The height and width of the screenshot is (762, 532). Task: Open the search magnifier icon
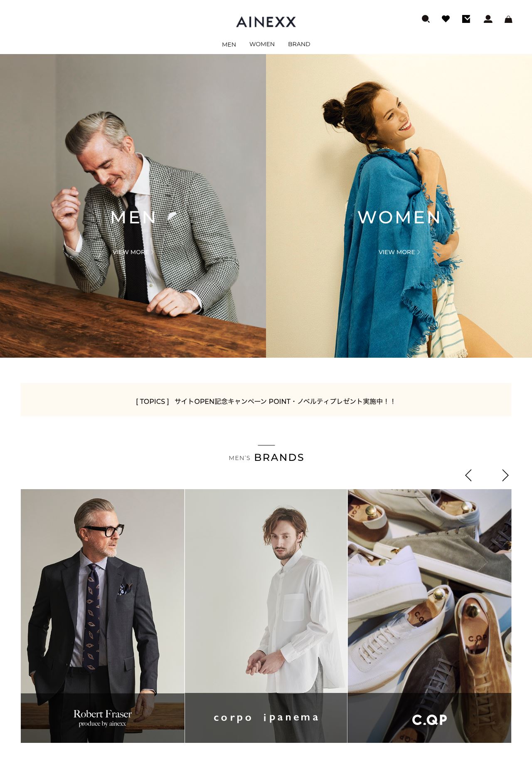point(426,19)
